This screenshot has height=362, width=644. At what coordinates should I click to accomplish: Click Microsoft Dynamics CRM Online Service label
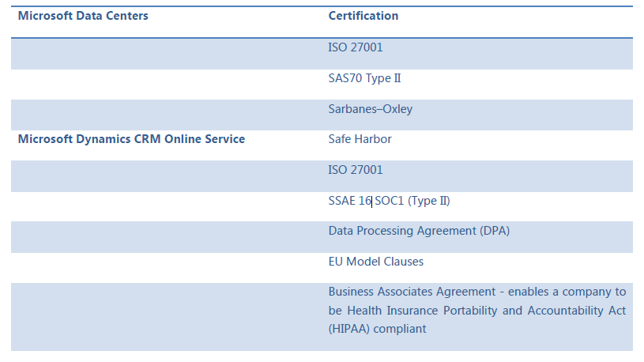131,139
